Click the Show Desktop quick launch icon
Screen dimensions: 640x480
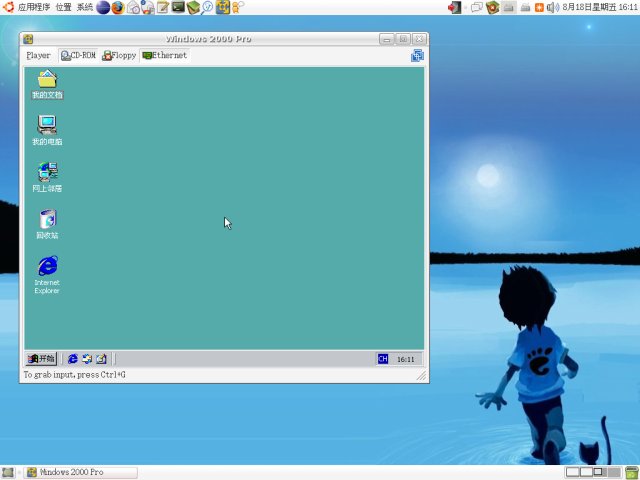pos(101,359)
